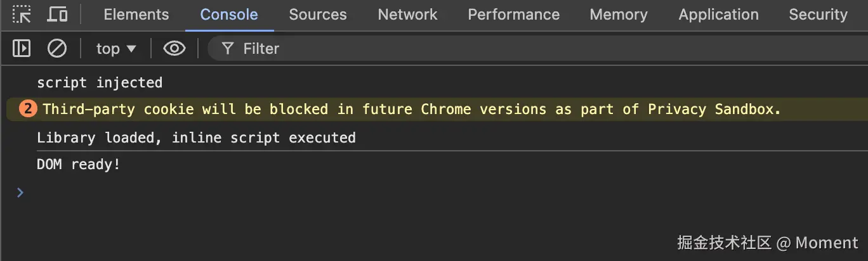Switch to the Elements tab

click(136, 15)
